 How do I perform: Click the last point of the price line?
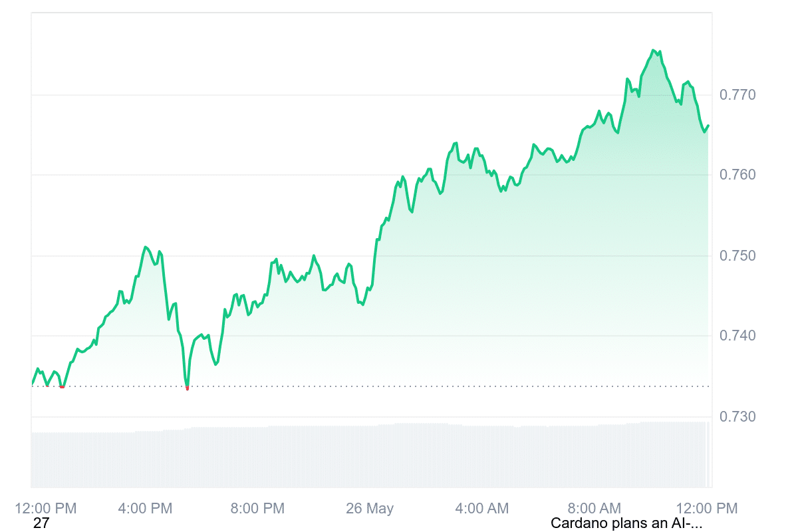[708, 126]
